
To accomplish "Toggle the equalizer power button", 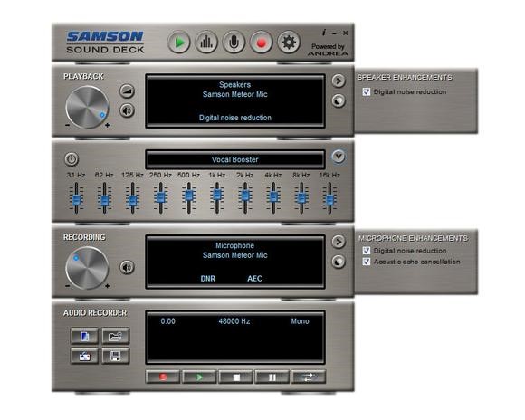I will click(72, 159).
